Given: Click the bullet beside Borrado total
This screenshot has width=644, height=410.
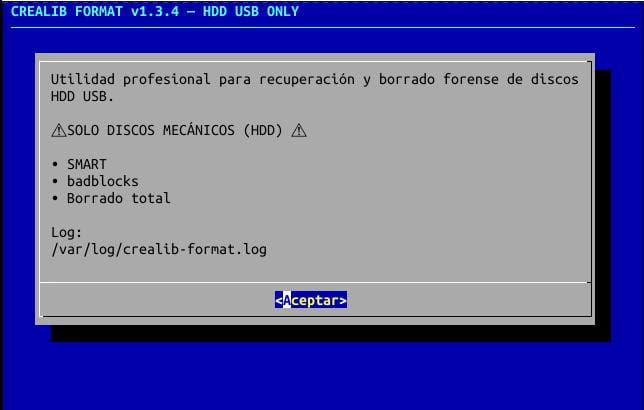Looking at the screenshot, I should (x=55, y=198).
